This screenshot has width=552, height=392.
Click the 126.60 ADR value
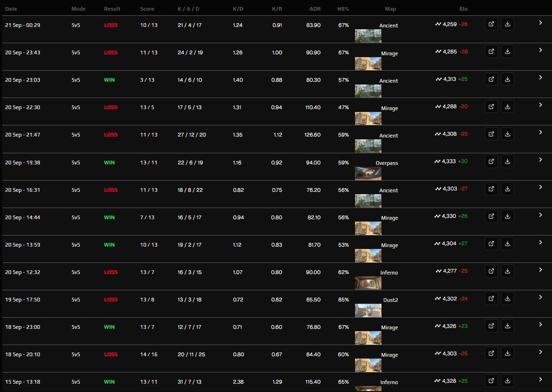coord(312,135)
